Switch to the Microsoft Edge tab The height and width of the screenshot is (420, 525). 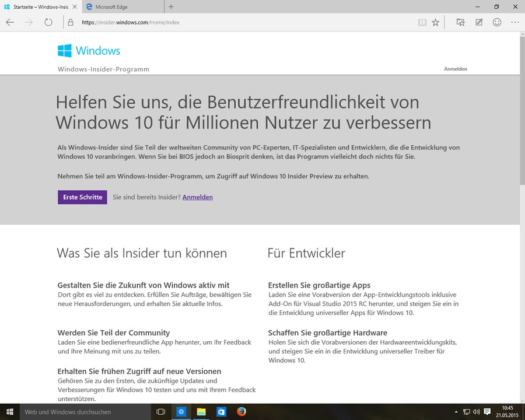point(123,6)
